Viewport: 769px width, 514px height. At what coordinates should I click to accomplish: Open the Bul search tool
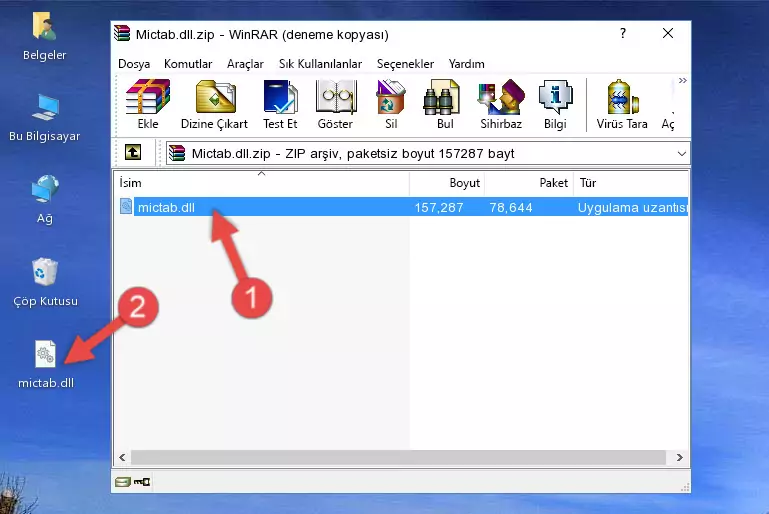coord(445,104)
